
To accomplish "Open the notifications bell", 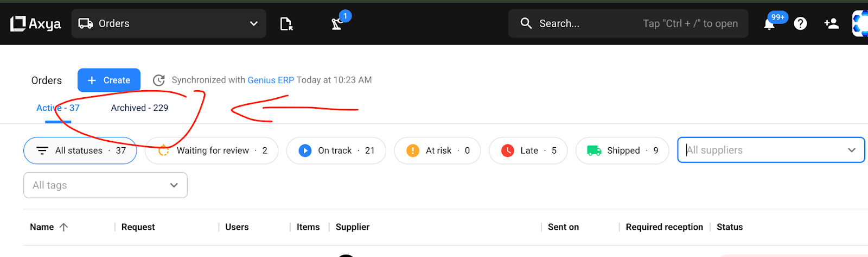I will [769, 24].
